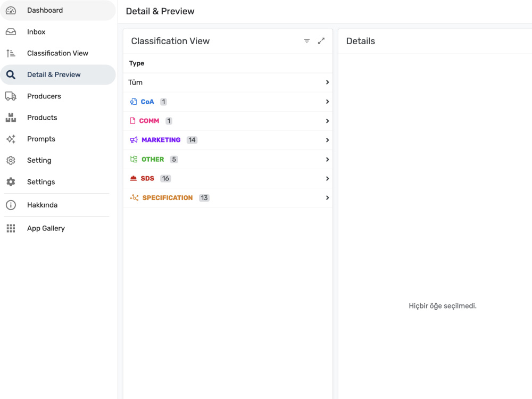Image resolution: width=532 pixels, height=399 pixels.
Task: Click the SPECIFICATION molecule icon
Action: [135, 198]
